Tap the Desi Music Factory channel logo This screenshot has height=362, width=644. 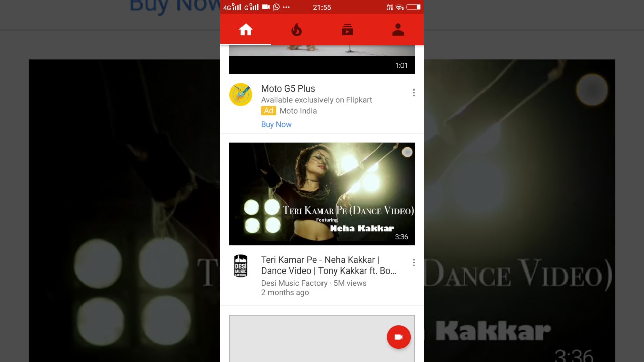pyautogui.click(x=240, y=266)
